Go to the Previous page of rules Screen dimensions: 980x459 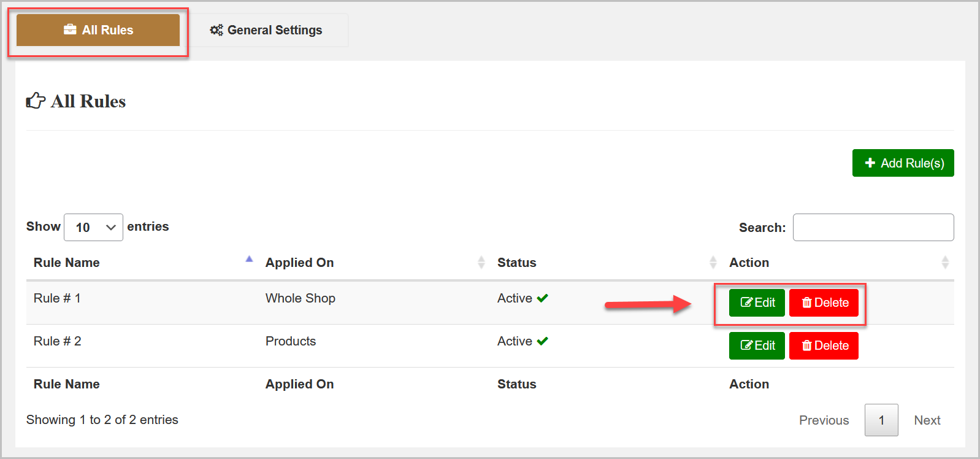point(824,420)
